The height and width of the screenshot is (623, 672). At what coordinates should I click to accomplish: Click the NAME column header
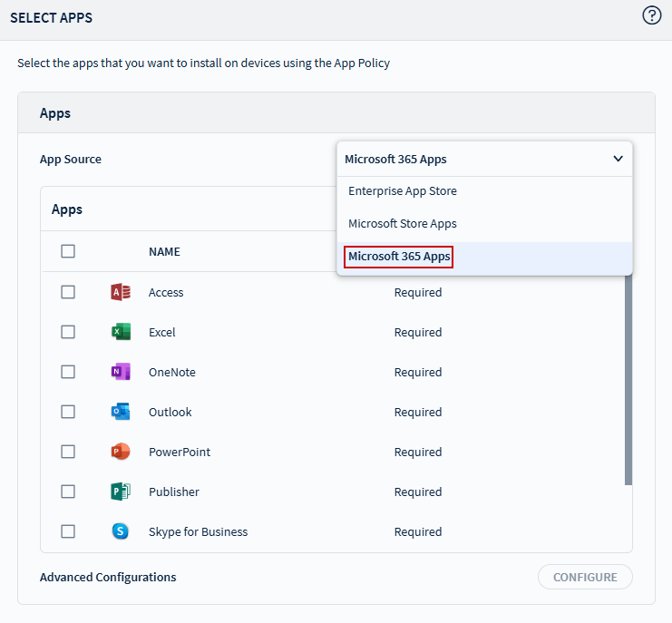coord(164,252)
